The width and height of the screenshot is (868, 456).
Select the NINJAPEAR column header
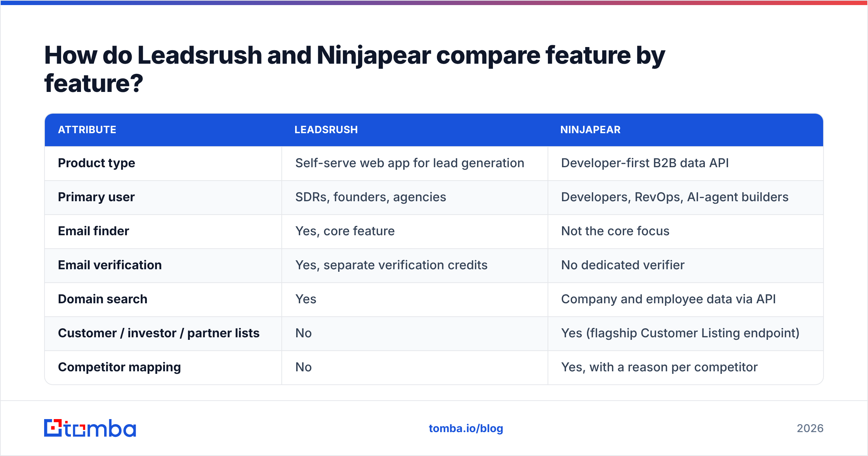pyautogui.click(x=590, y=130)
